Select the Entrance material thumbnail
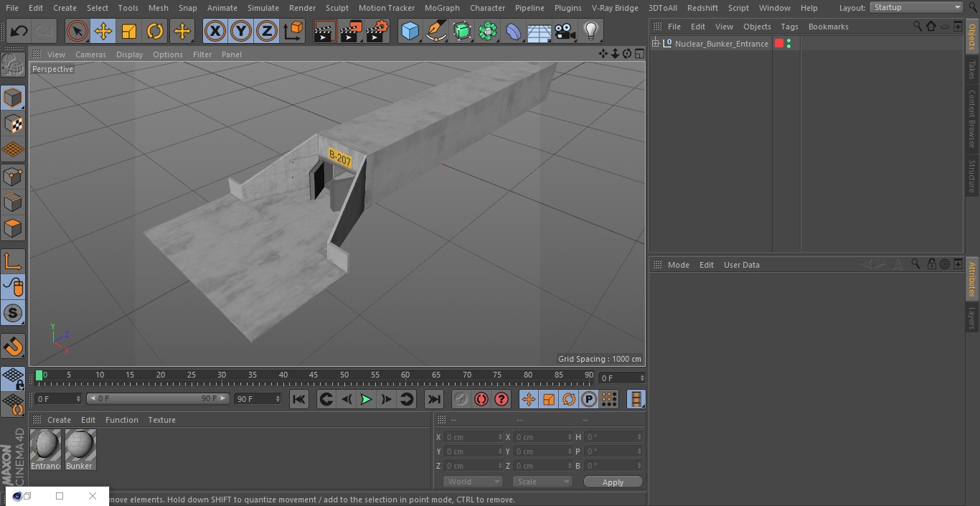 click(x=45, y=449)
